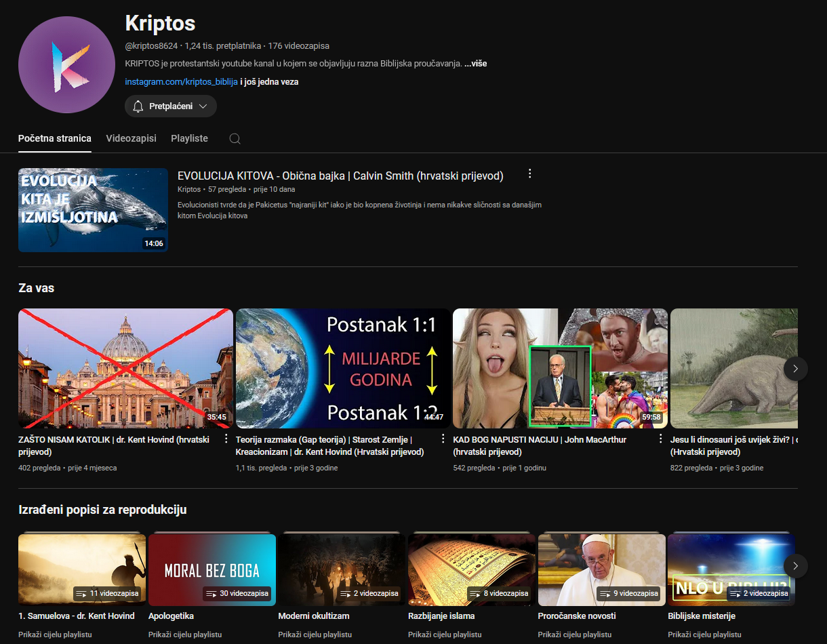The image size is (827, 644).
Task: Open options for Jesu li dinosauri video
Action: [x=660, y=438]
